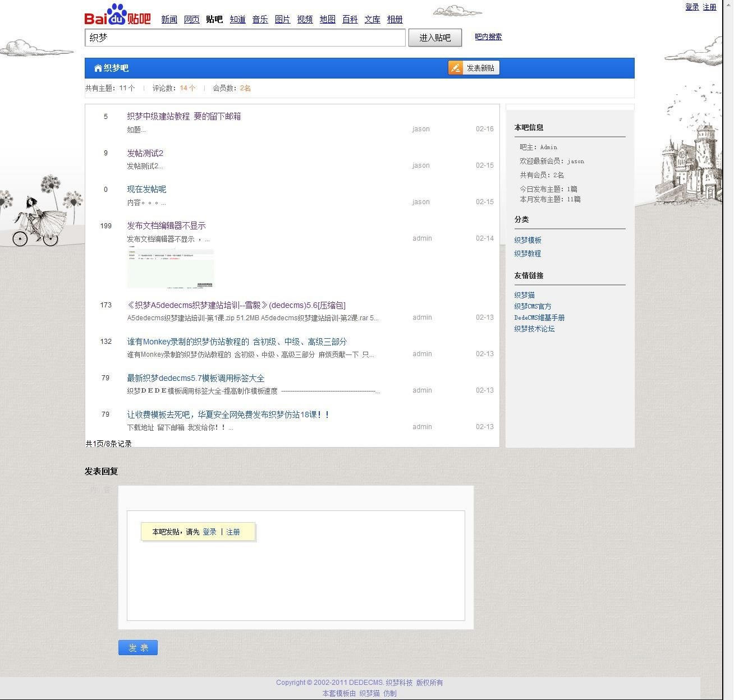Click author jason on 织梦中级建站教程 row
Viewport: 734px width, 700px height.
421,129
